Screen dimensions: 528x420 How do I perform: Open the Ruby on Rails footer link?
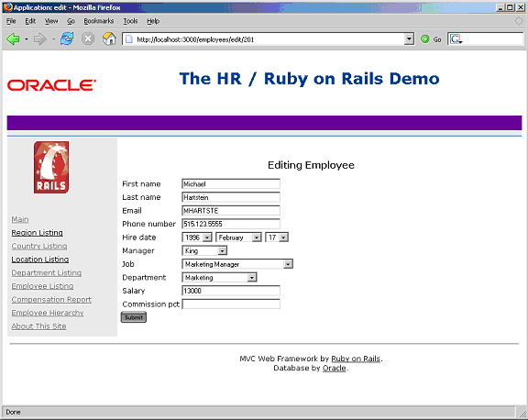point(356,359)
